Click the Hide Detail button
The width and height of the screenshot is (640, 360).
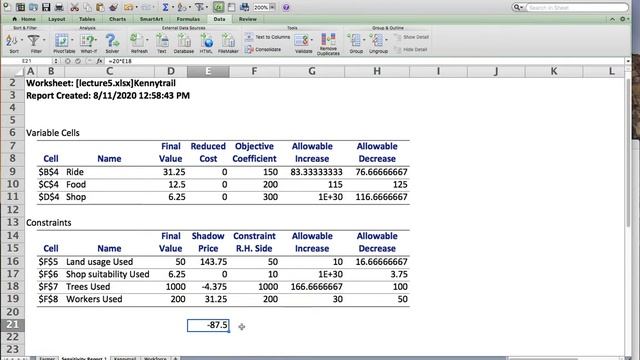tap(411, 49)
